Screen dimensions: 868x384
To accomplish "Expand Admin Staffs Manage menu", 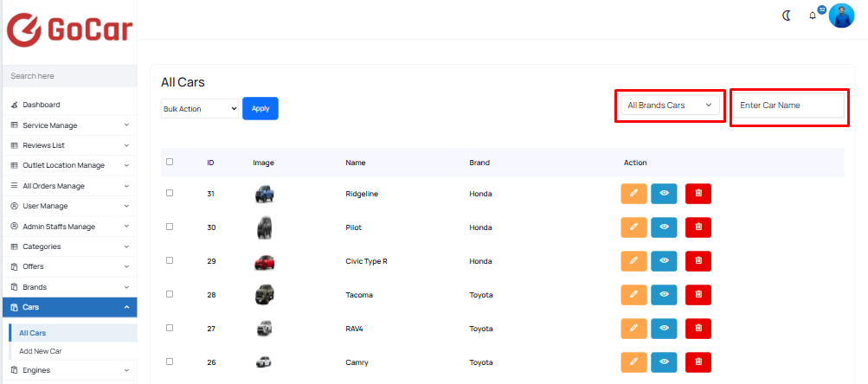I will (70, 227).
